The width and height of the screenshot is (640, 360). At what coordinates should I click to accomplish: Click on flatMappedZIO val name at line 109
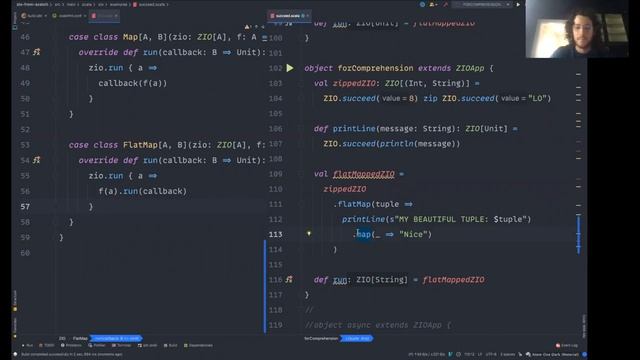pos(364,174)
